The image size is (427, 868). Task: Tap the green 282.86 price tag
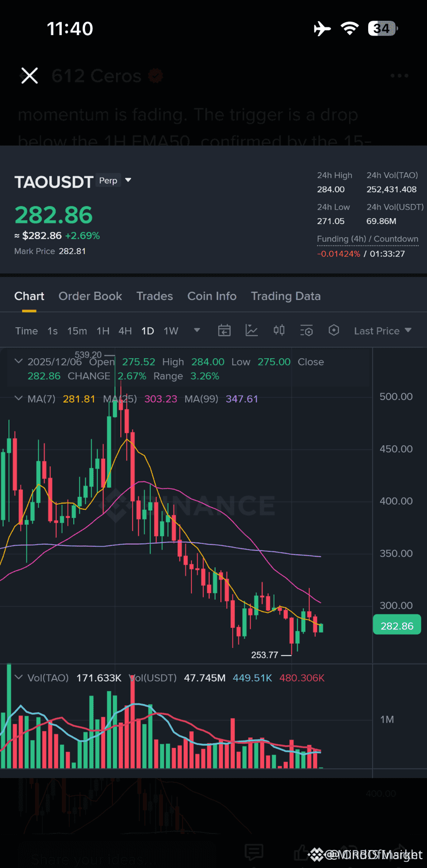397,624
